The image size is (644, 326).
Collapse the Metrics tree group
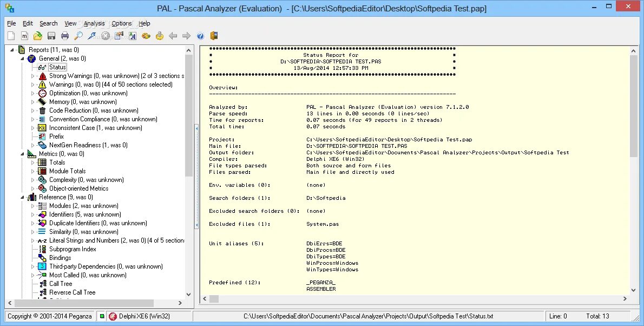[x=22, y=154]
